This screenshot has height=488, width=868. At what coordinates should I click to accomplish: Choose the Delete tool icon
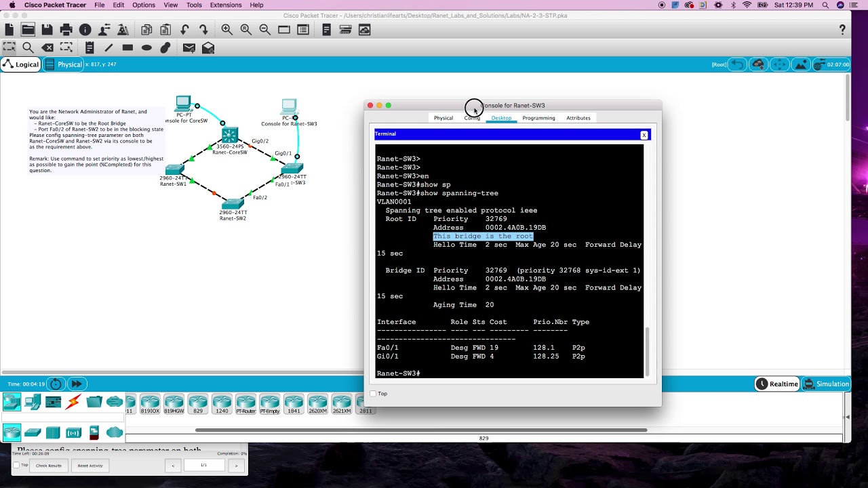point(47,47)
